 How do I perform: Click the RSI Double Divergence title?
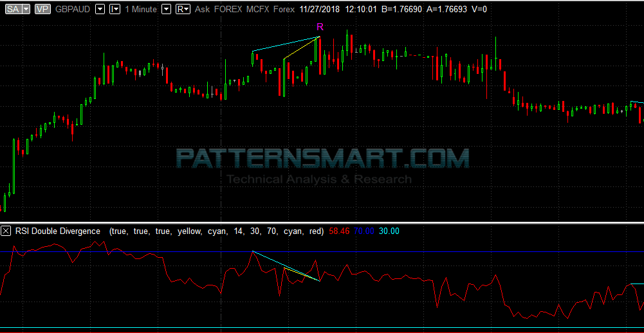57,231
